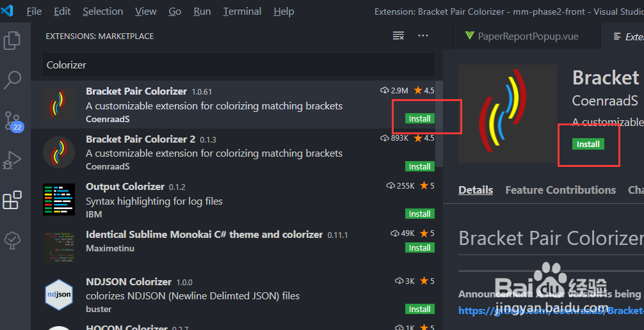The image size is (644, 330).
Task: Open the Run and Debug view
Action: coord(12,161)
